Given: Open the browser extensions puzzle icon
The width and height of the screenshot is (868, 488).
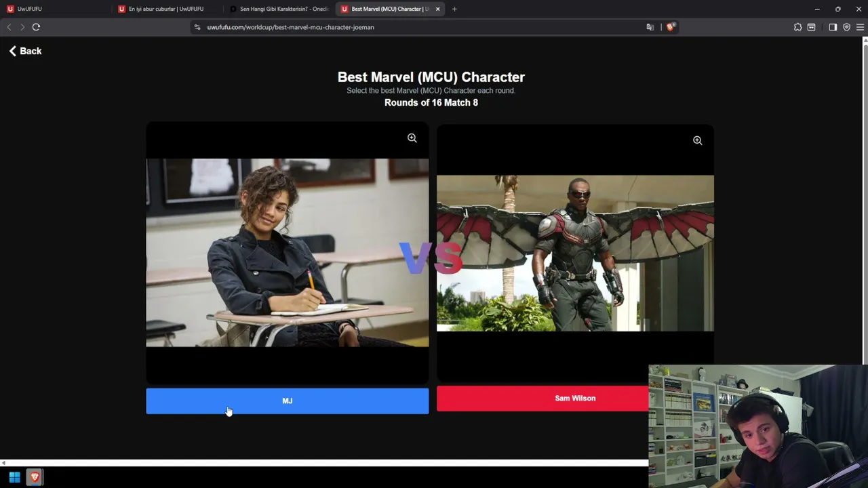Looking at the screenshot, I should (x=797, y=27).
